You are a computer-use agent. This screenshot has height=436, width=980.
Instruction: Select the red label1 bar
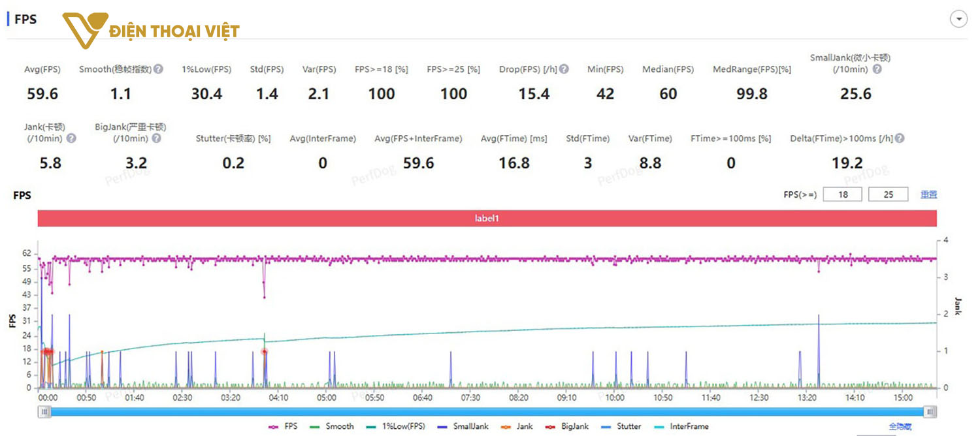[x=487, y=219]
